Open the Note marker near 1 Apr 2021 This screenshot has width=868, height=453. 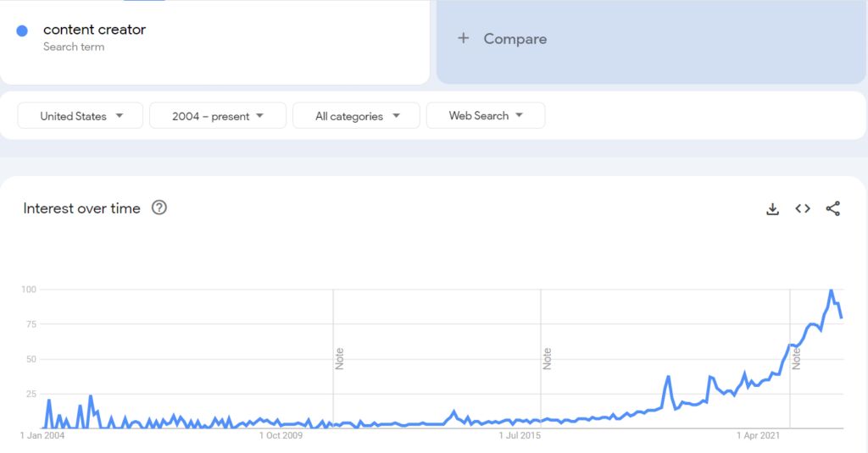tap(796, 358)
